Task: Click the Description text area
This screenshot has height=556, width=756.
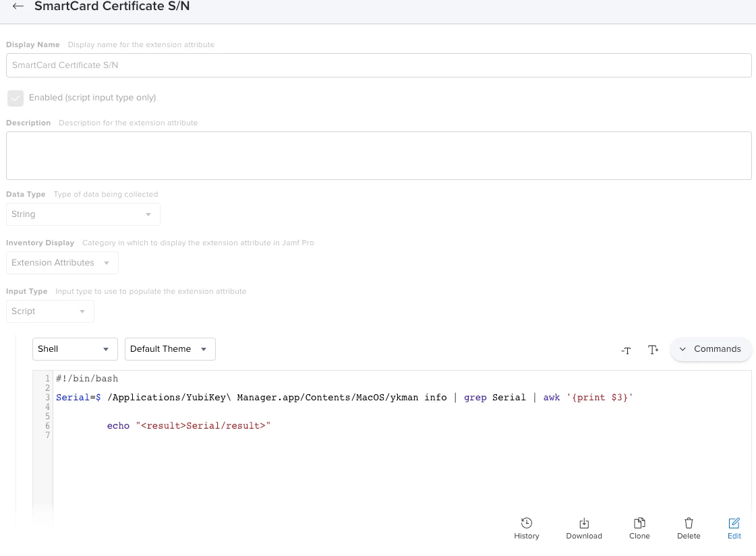Action: pyautogui.click(x=378, y=156)
